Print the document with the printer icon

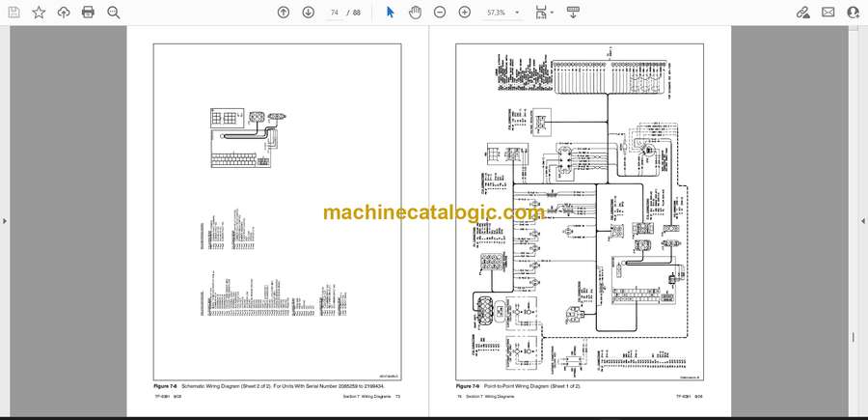pos(88,13)
